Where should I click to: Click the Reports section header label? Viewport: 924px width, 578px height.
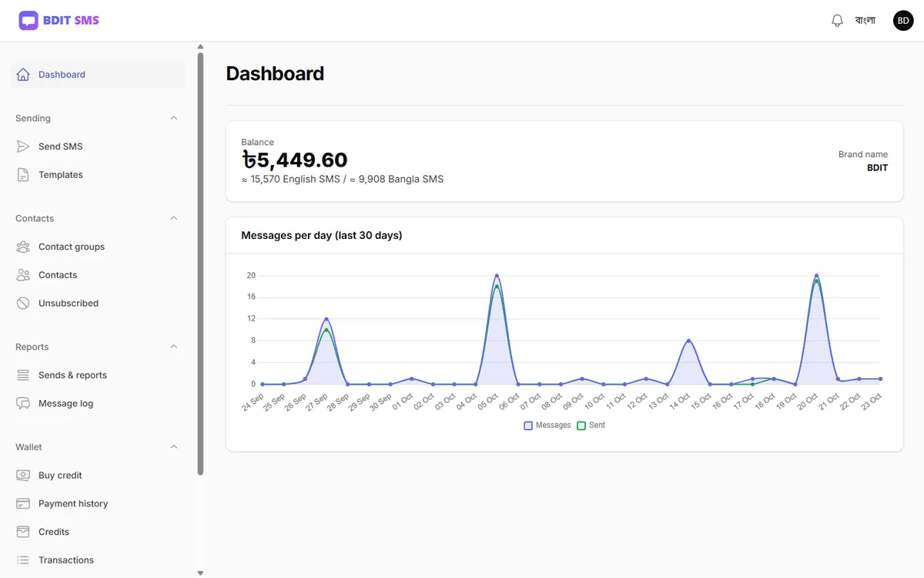tap(32, 347)
